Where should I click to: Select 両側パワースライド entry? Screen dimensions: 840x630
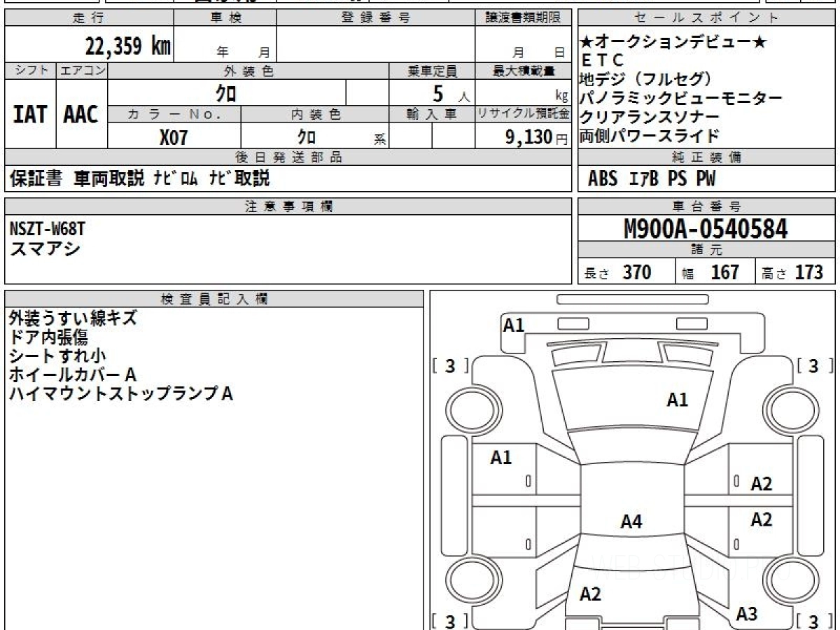click(x=650, y=136)
